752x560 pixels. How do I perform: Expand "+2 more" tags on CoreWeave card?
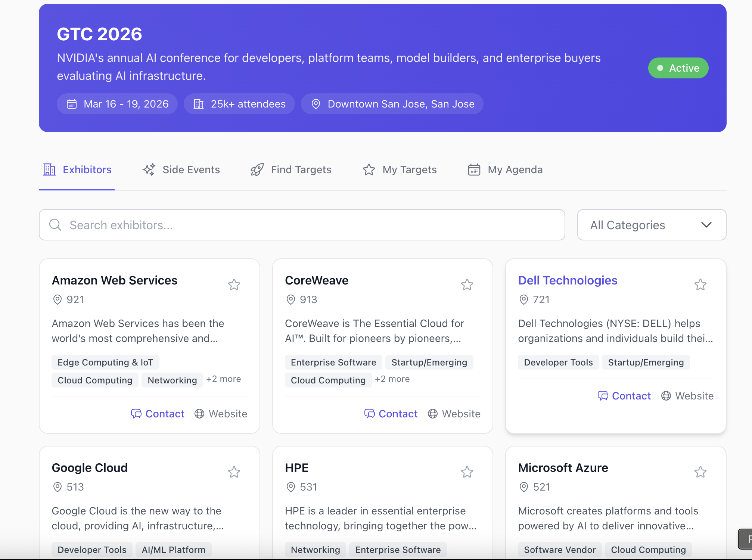[392, 379]
